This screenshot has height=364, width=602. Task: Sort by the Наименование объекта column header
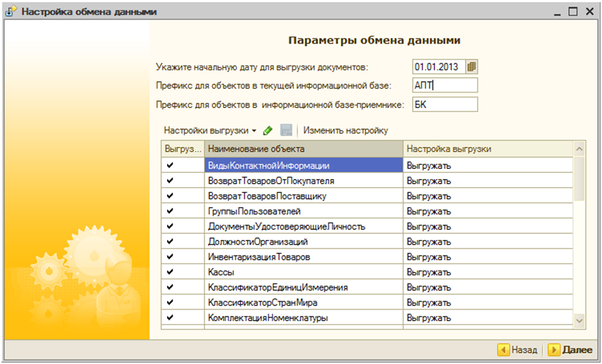(303, 149)
